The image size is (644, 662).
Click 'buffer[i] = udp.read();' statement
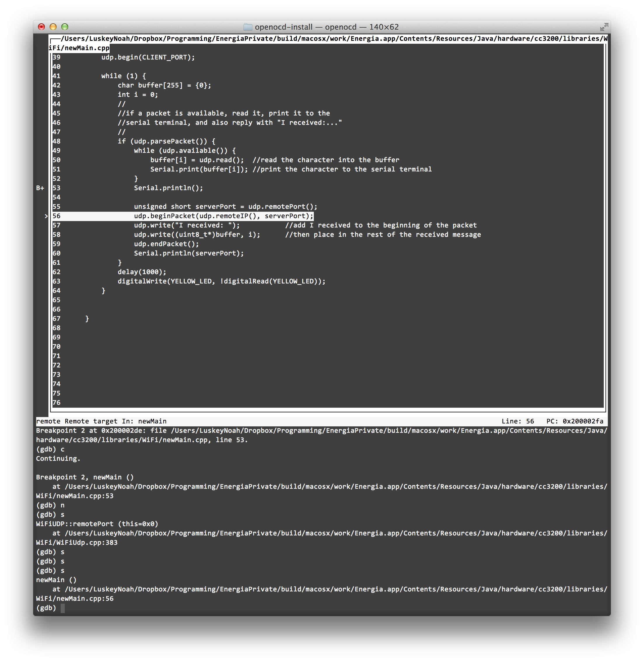click(197, 160)
